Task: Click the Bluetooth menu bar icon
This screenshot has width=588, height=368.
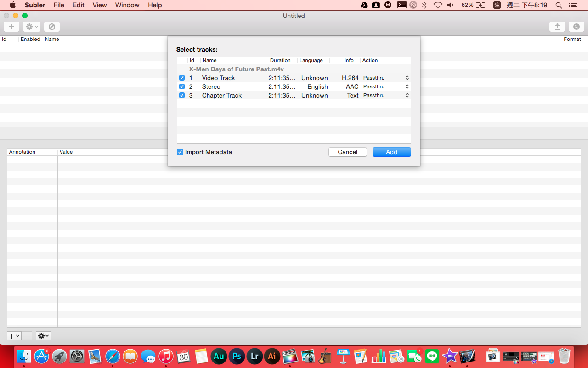Action: [x=424, y=5]
